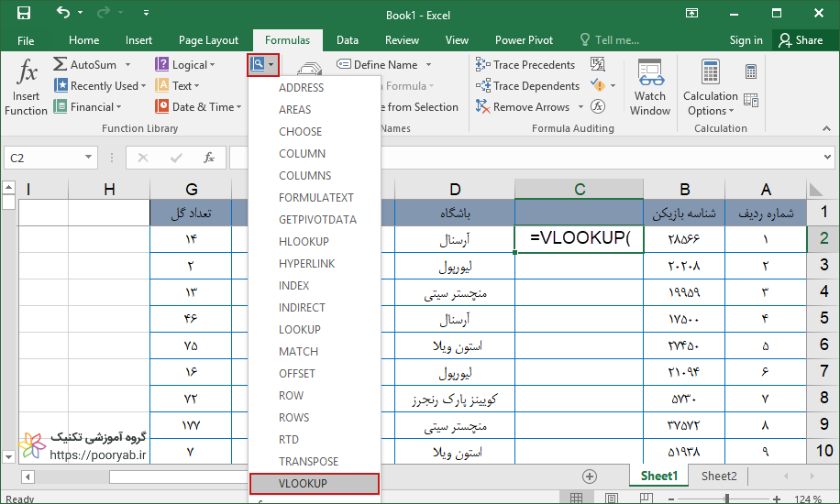Switch to the Insert tab
Screen dimensions: 840x504
click(x=138, y=40)
